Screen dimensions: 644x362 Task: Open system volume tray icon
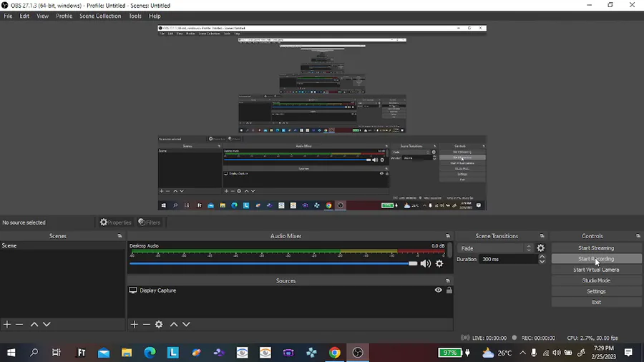pyautogui.click(x=557, y=353)
